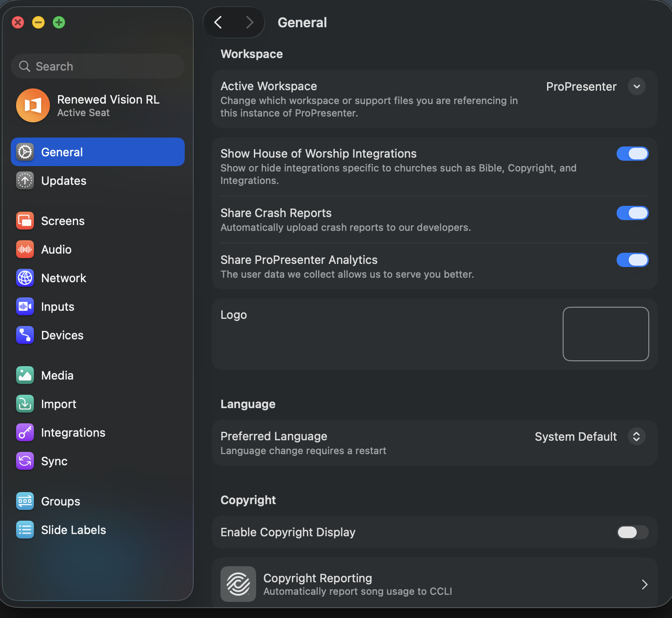Go back with the left arrow
672x618 pixels.
[218, 22]
